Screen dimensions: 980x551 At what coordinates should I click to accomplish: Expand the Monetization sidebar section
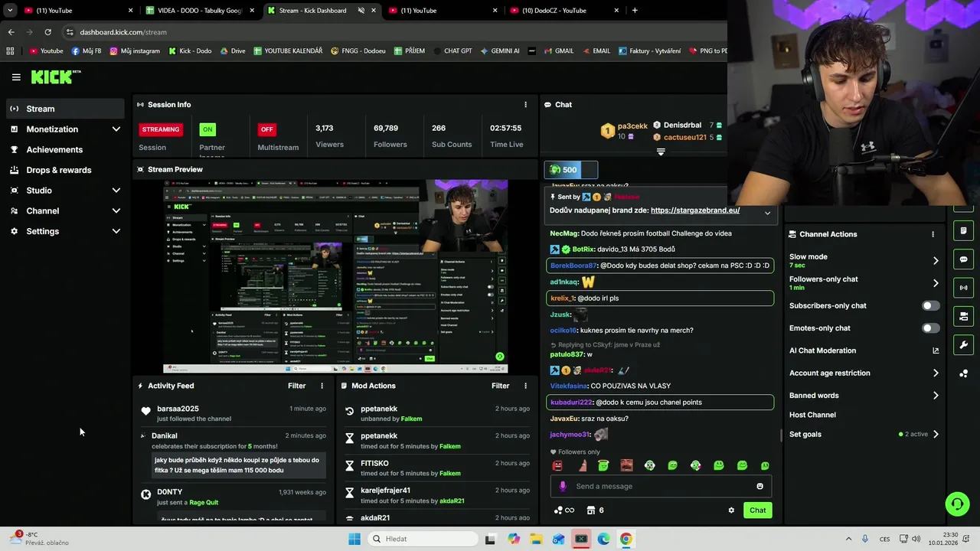(x=116, y=129)
